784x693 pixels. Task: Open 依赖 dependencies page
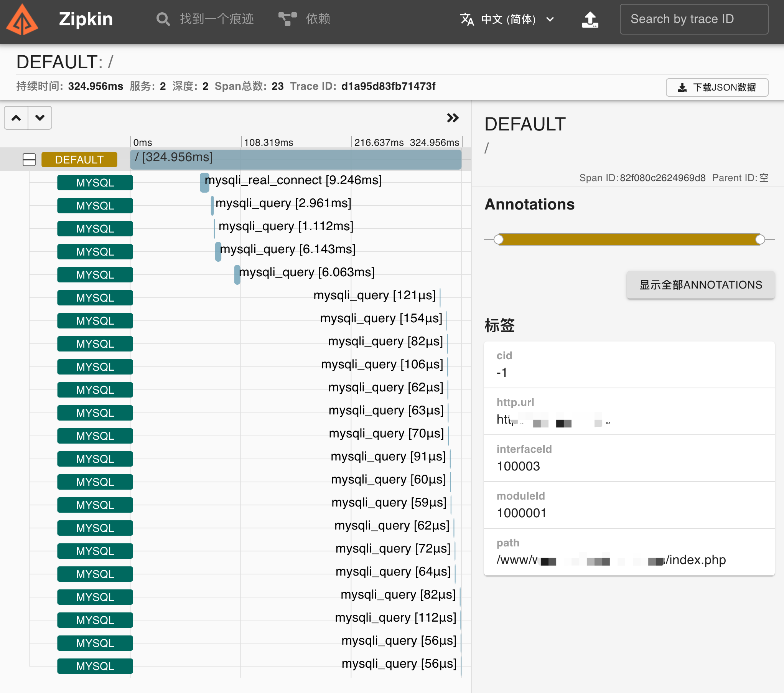(x=318, y=19)
